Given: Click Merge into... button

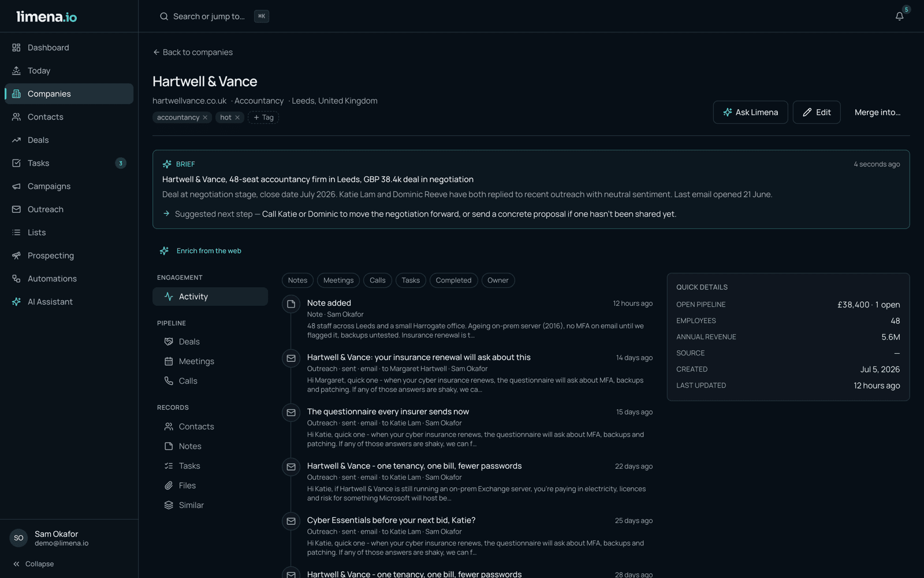Looking at the screenshot, I should click(877, 112).
